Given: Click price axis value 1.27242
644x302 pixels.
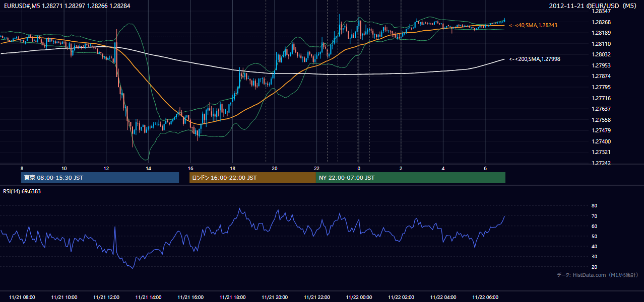Looking at the screenshot, I should (601, 163).
